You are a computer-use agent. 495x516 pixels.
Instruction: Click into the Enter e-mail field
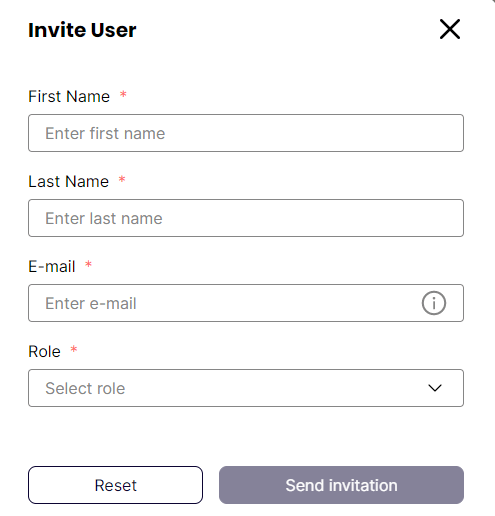coord(246,303)
